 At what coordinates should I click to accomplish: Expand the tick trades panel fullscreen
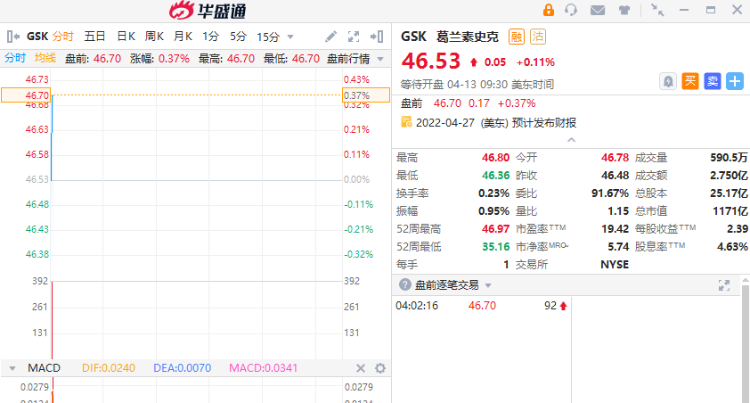point(724,285)
